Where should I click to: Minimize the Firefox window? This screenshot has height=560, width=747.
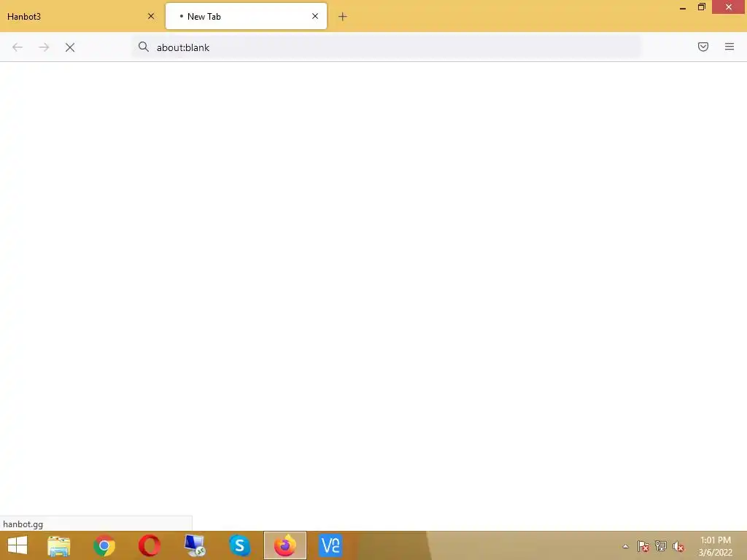[x=683, y=7]
